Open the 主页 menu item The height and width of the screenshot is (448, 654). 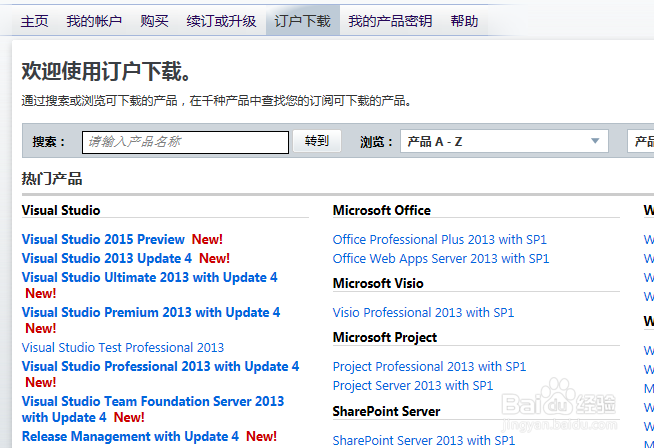coord(35,21)
